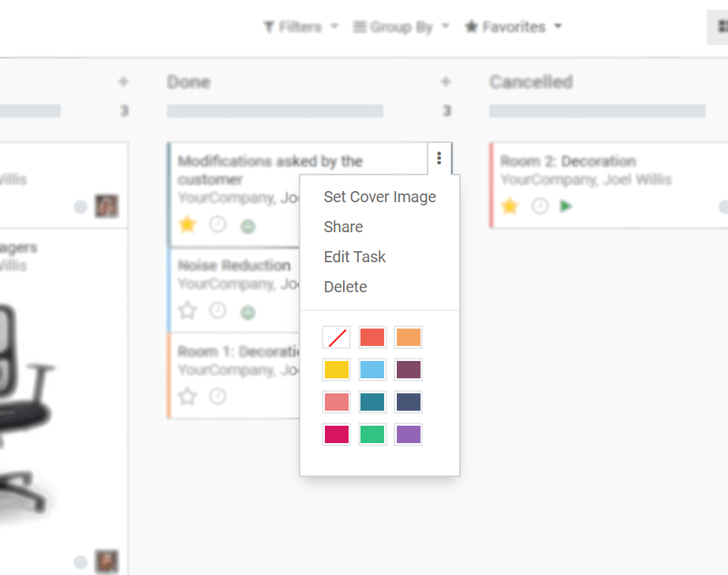The height and width of the screenshot is (575, 728).
Task: Click the kanban view switcher icon
Action: click(x=721, y=27)
